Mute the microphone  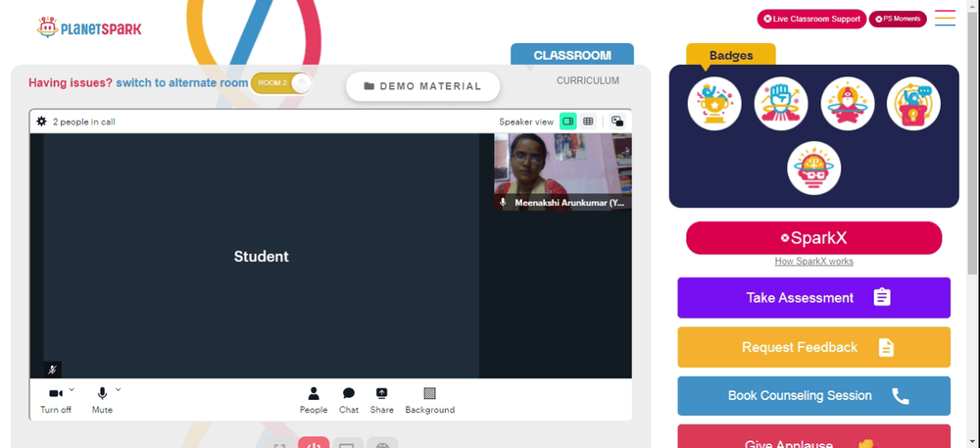tap(102, 400)
